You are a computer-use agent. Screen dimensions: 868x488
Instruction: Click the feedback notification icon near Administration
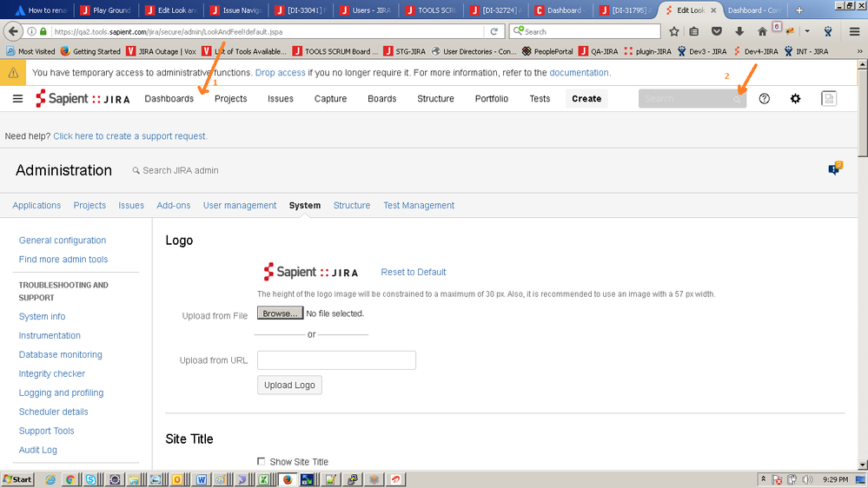click(x=835, y=168)
